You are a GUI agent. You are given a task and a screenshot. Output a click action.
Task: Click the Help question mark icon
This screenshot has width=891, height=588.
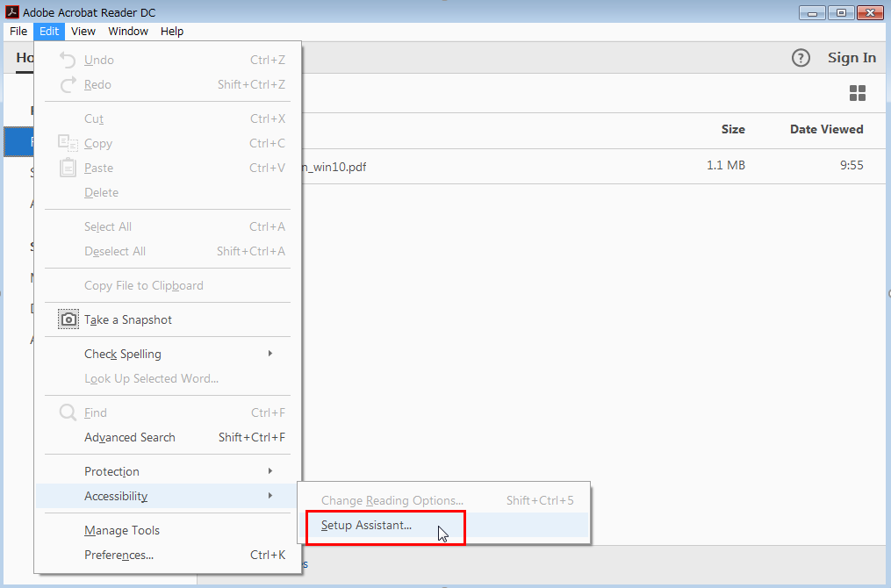(x=801, y=57)
